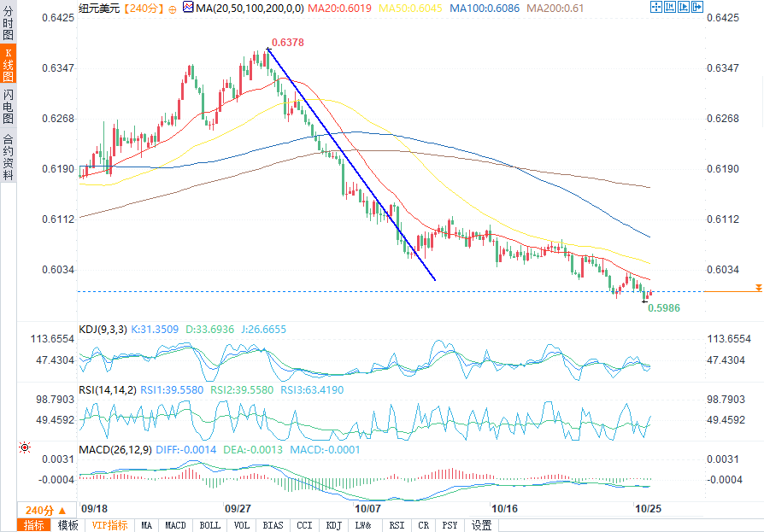Click the MACD(26,12,9) indicator label
The image size is (764, 532).
point(115,450)
